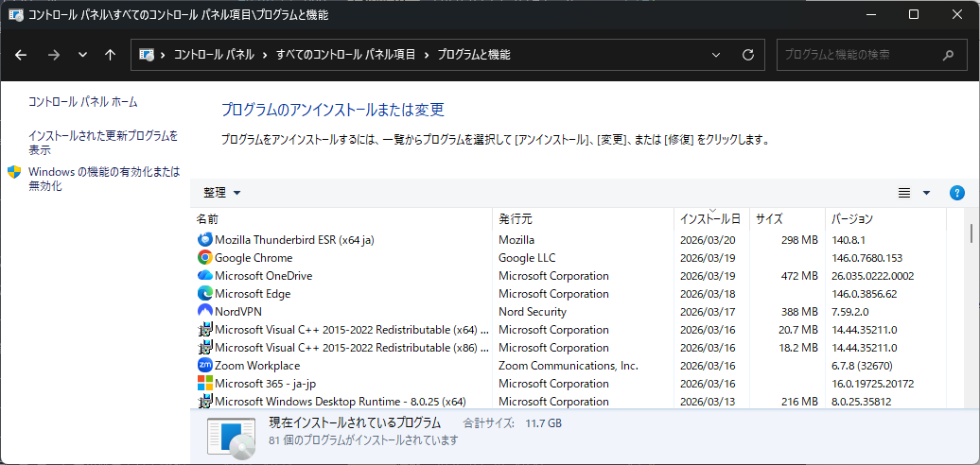Click the Microsoft 365 ja-jp icon
980x465 pixels.
click(205, 384)
